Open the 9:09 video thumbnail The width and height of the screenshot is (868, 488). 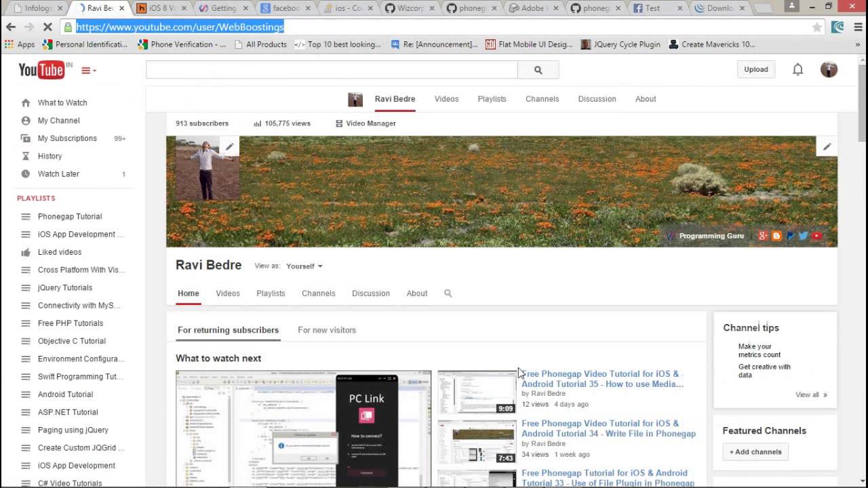(x=477, y=392)
